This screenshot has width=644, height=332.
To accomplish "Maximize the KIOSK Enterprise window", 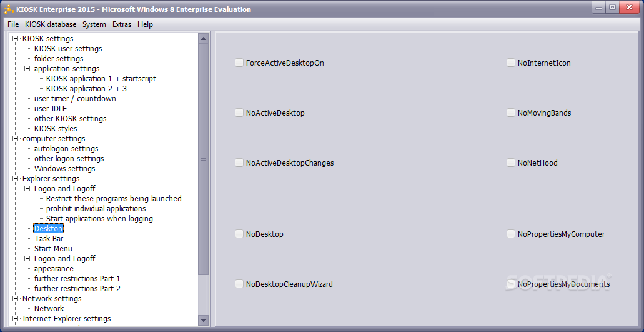I will [x=612, y=8].
